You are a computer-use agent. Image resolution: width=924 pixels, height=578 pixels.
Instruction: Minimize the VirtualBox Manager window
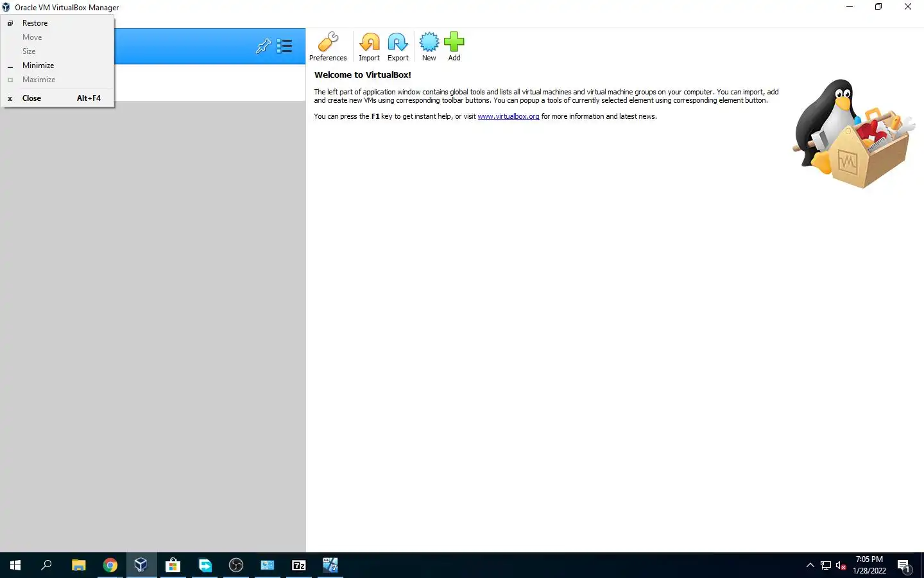click(850, 7)
